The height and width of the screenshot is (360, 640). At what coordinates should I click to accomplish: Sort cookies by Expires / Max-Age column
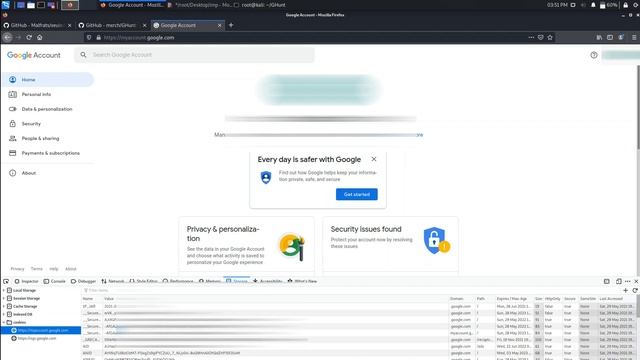[x=514, y=299]
